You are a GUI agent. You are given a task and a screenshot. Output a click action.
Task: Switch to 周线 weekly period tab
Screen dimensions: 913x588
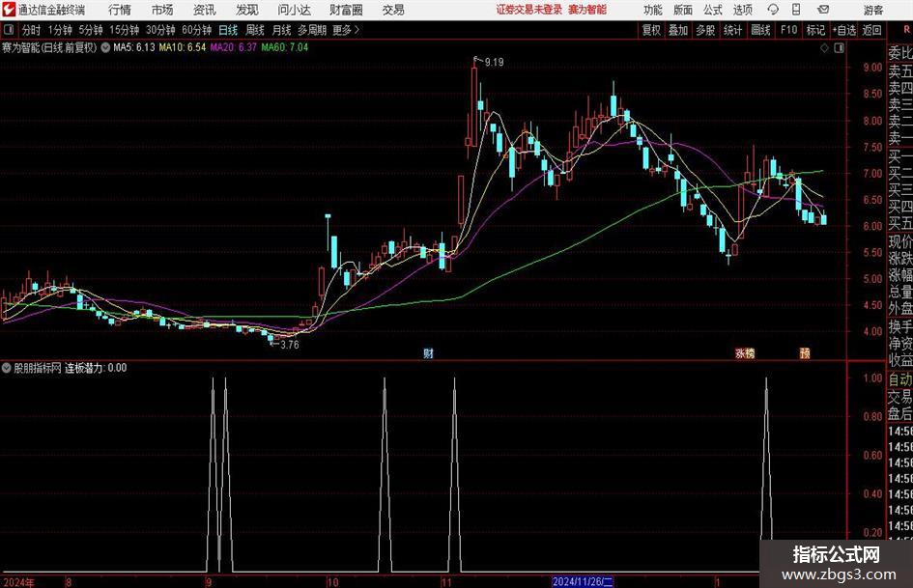point(254,30)
